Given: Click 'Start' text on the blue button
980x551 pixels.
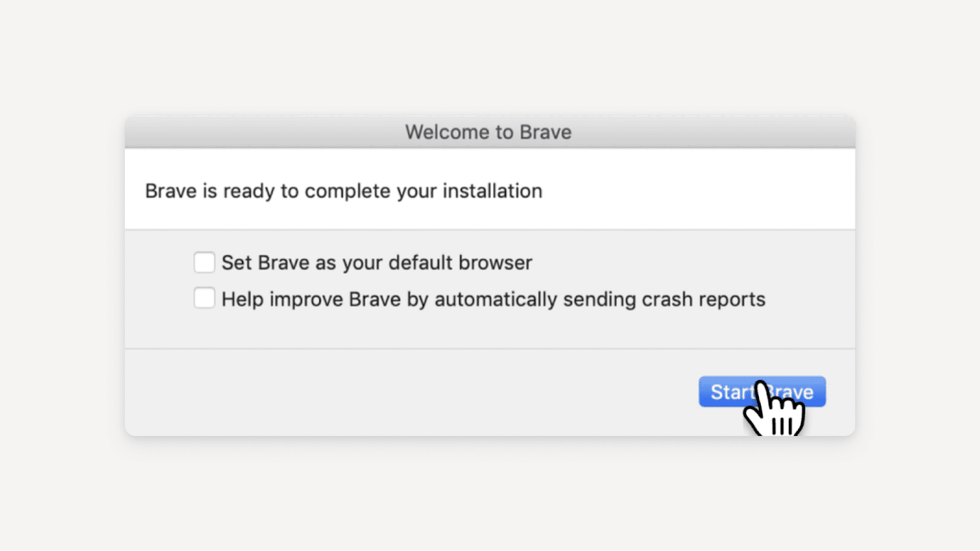Looking at the screenshot, I should point(730,392).
